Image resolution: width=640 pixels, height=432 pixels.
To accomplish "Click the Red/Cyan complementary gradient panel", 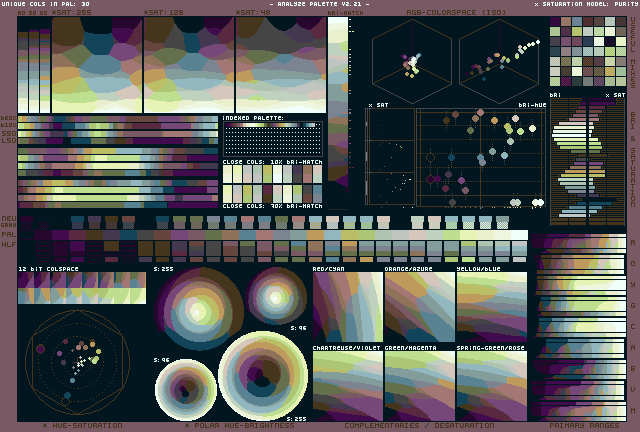I will pos(347,307).
